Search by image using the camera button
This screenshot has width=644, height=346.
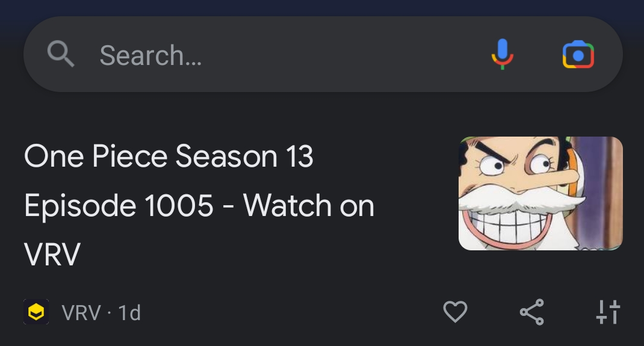(x=578, y=55)
